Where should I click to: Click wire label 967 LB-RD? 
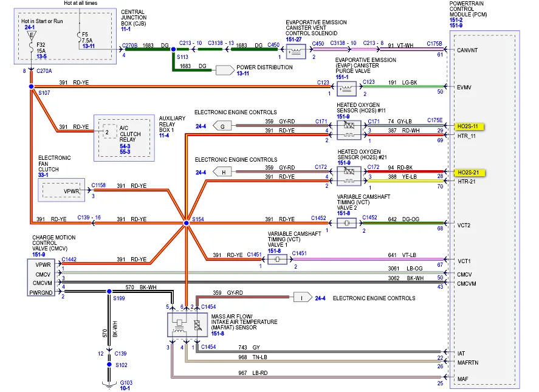point(253,373)
